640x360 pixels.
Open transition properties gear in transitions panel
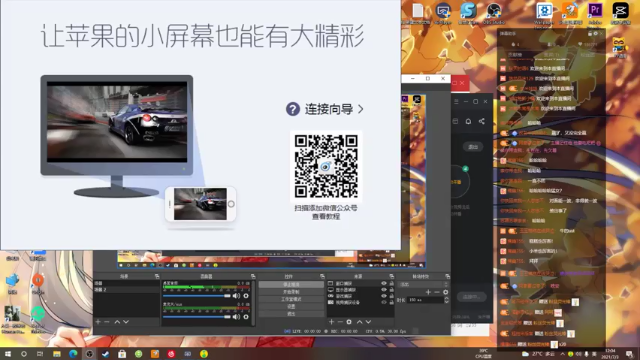[446, 292]
